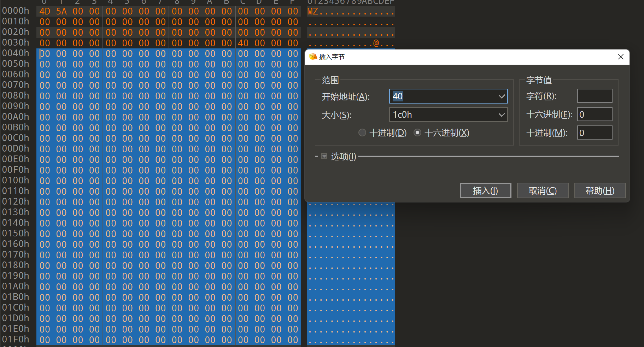Open the 开始地址(A) start address dropdown arrow

501,96
